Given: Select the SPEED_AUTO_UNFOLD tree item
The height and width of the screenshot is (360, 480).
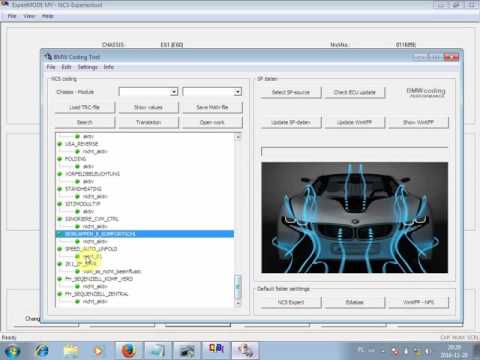Looking at the screenshot, I should coord(91,249).
